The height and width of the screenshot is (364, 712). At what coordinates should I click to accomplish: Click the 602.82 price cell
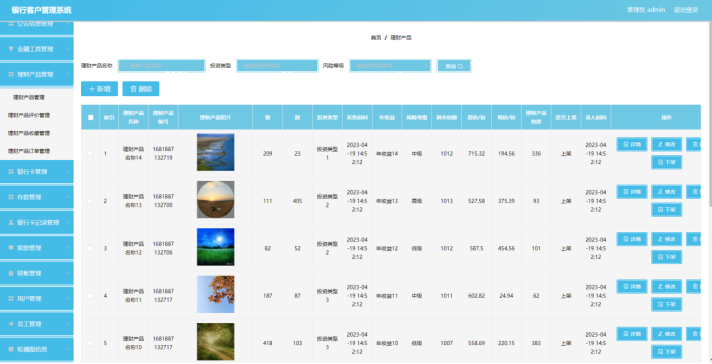tap(476, 296)
